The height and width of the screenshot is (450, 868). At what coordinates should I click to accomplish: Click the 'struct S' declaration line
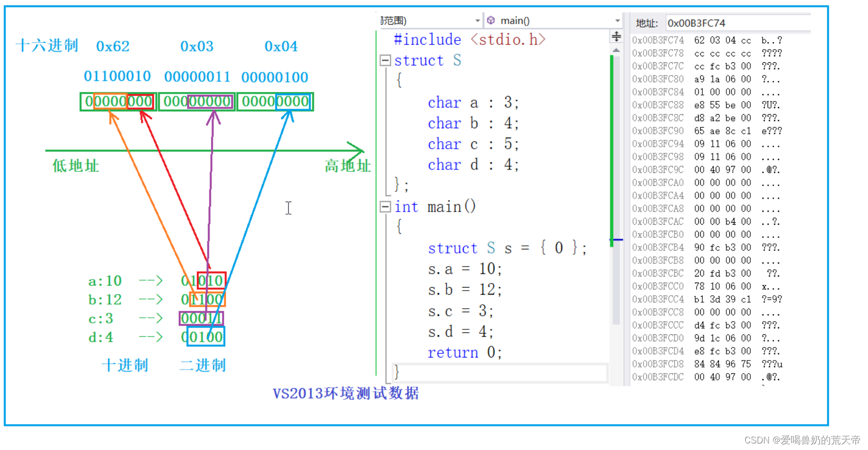(427, 60)
